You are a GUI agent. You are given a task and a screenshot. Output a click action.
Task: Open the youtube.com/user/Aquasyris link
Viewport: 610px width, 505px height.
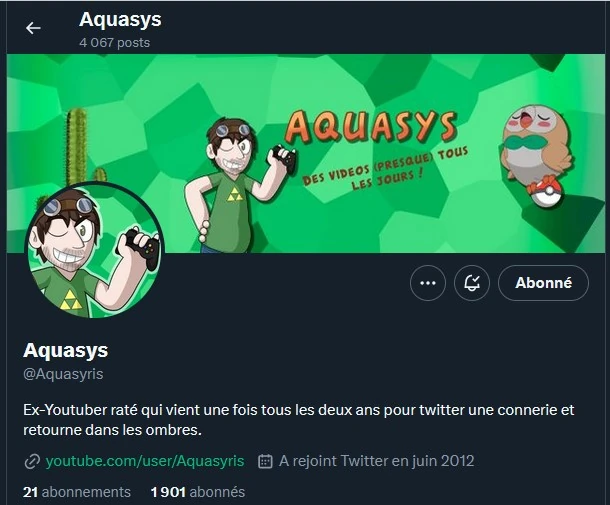tap(145, 461)
